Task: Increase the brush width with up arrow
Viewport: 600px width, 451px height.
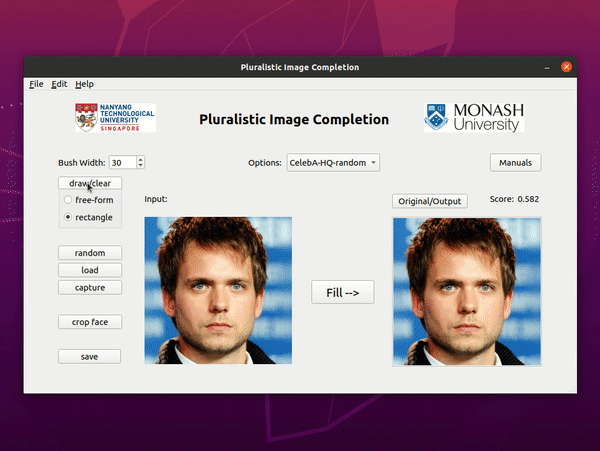Action: point(140,159)
